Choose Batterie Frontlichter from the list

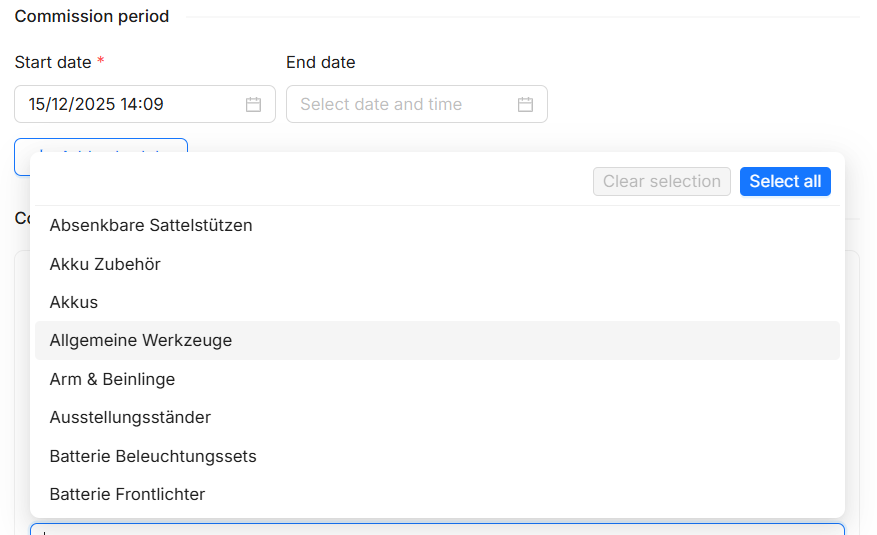[x=127, y=494]
